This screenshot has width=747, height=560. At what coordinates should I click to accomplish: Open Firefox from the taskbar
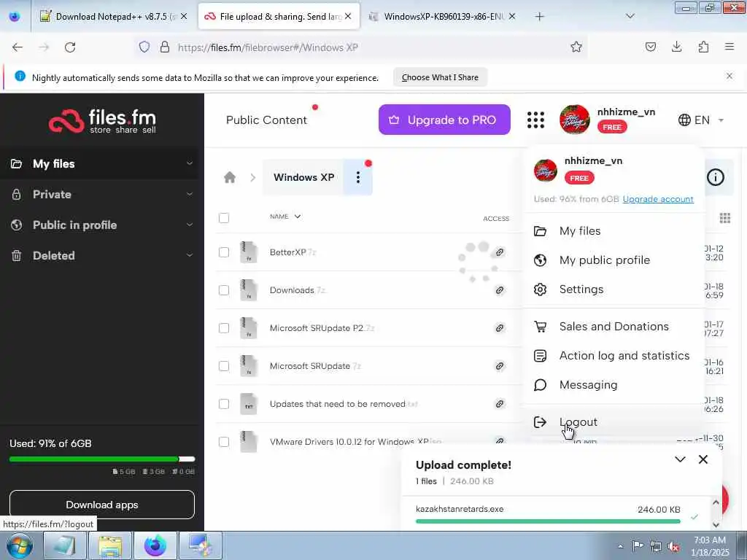coord(155,545)
